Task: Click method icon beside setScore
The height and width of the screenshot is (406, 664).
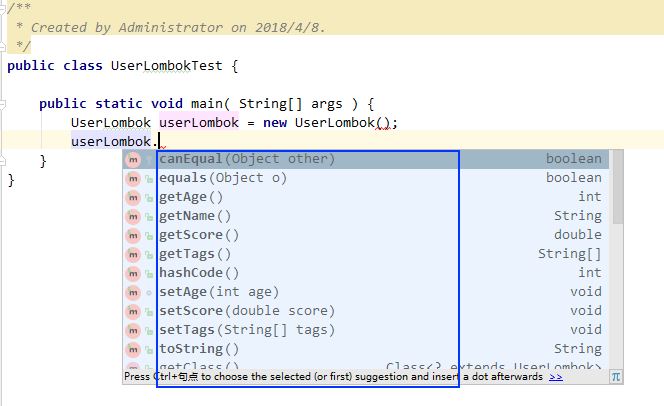Action: [x=133, y=312]
